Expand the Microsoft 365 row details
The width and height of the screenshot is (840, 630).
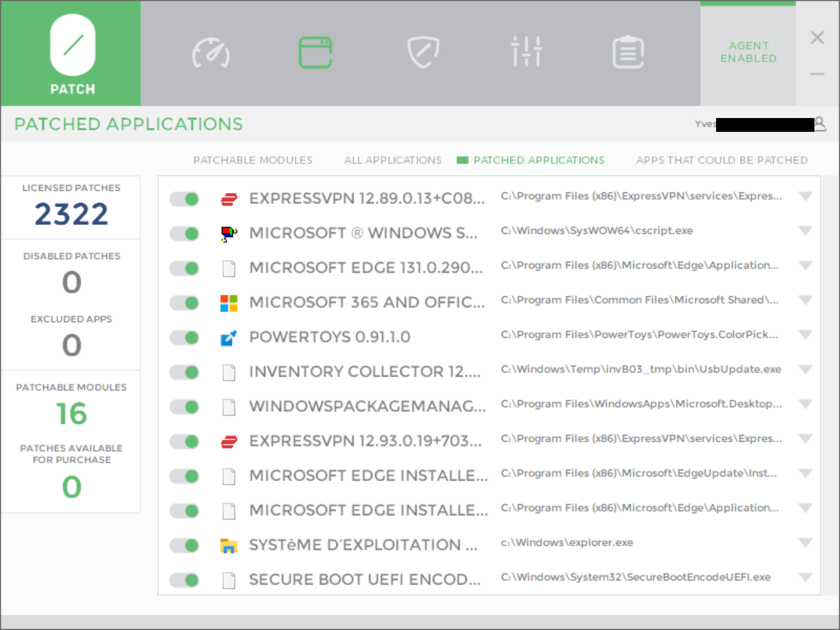(x=805, y=300)
